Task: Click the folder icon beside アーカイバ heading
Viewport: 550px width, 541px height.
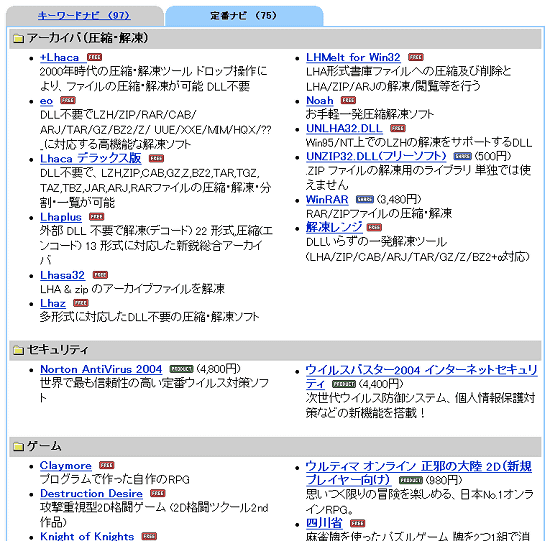Action: coord(19,38)
